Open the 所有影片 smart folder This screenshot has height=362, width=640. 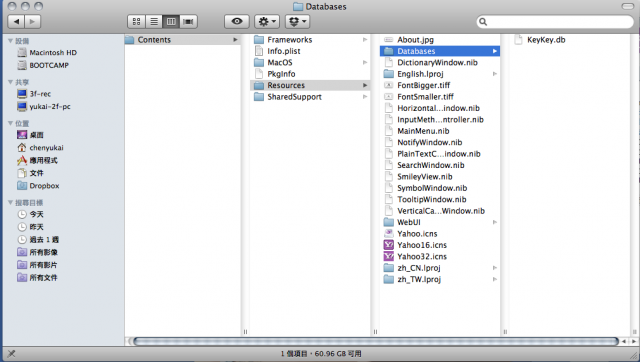click(x=37, y=265)
